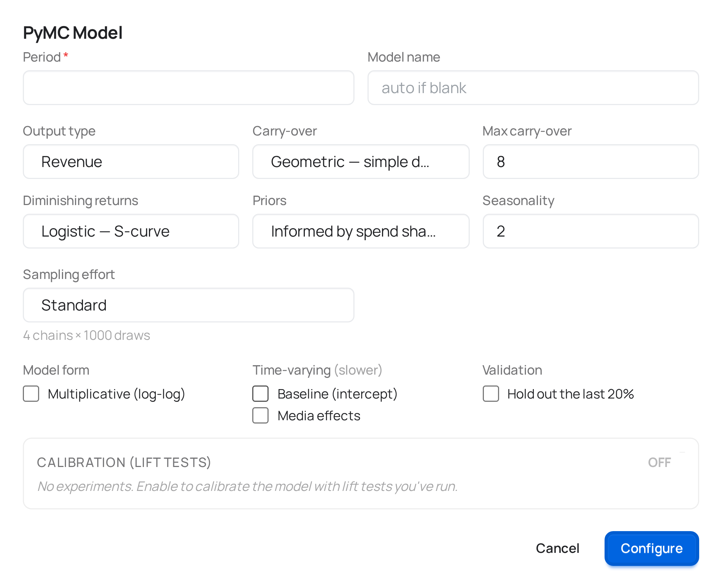Click the Seasonality field with value 2

coord(591,231)
